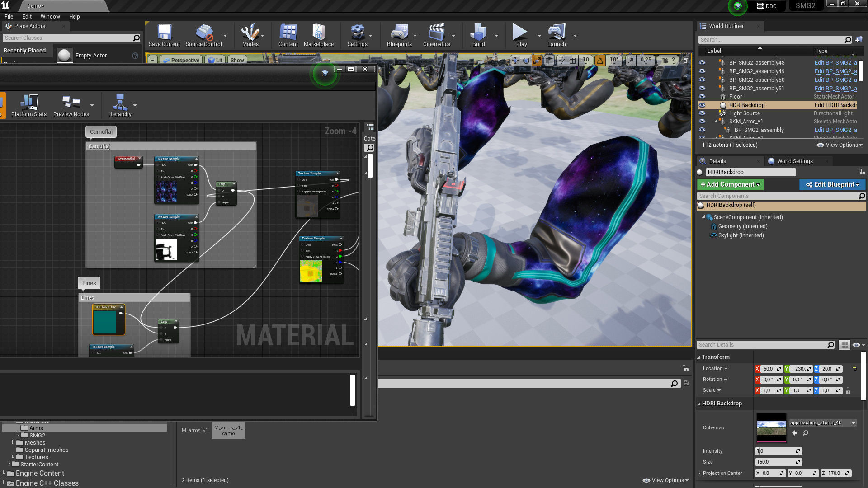Screen dimensions: 868x488
Task: Expand the Projection Center property
Action: coord(699,473)
